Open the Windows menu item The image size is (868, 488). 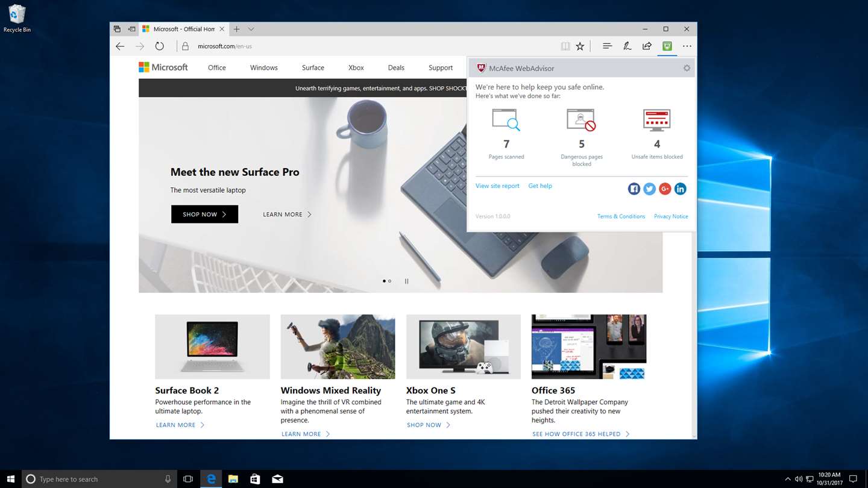pyautogui.click(x=264, y=68)
